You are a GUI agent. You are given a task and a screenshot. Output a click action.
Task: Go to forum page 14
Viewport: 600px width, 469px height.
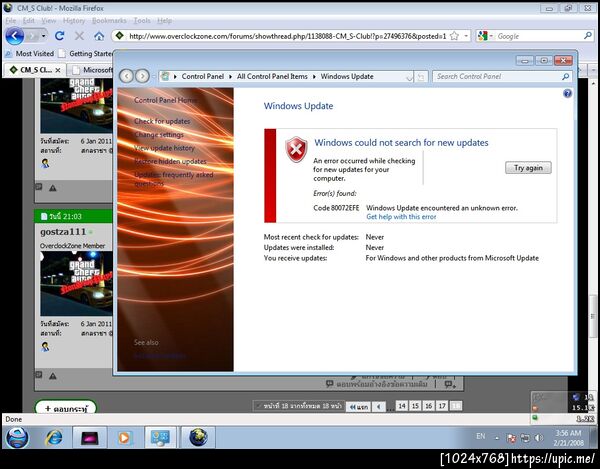click(x=401, y=406)
